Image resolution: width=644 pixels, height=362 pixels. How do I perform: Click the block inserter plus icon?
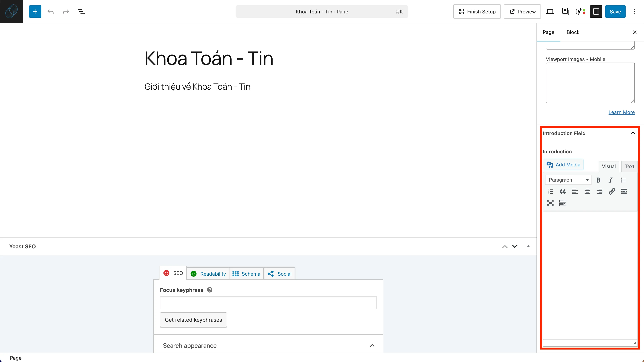35,12
